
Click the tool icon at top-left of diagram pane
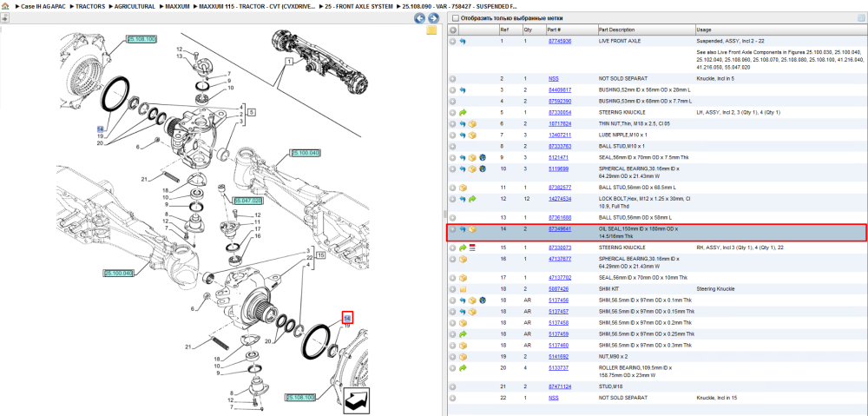click(x=4, y=18)
